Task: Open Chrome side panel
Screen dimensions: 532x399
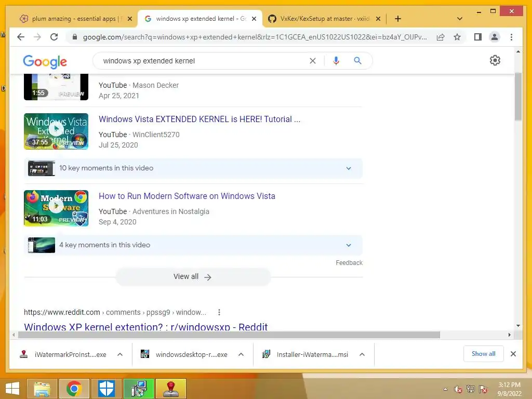Action: coord(478,37)
